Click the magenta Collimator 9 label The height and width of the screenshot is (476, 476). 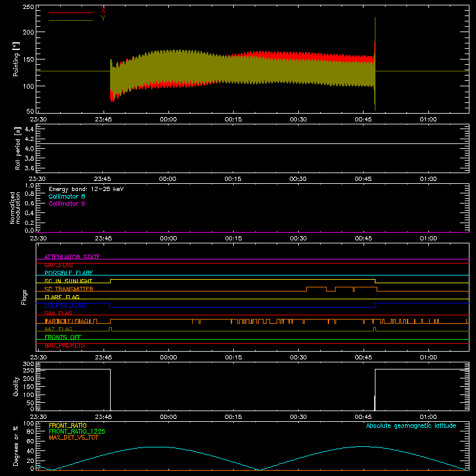point(67,203)
